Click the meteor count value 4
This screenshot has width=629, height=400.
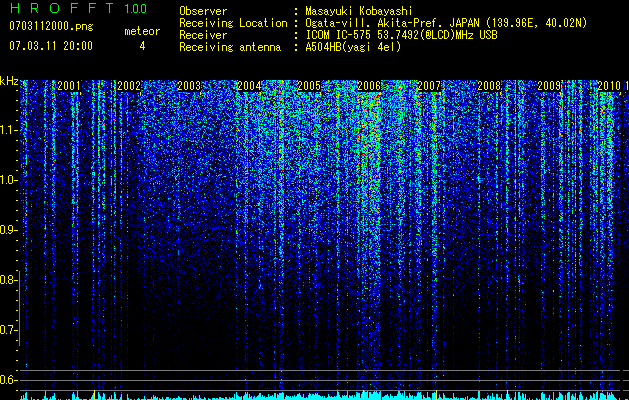click(142, 46)
